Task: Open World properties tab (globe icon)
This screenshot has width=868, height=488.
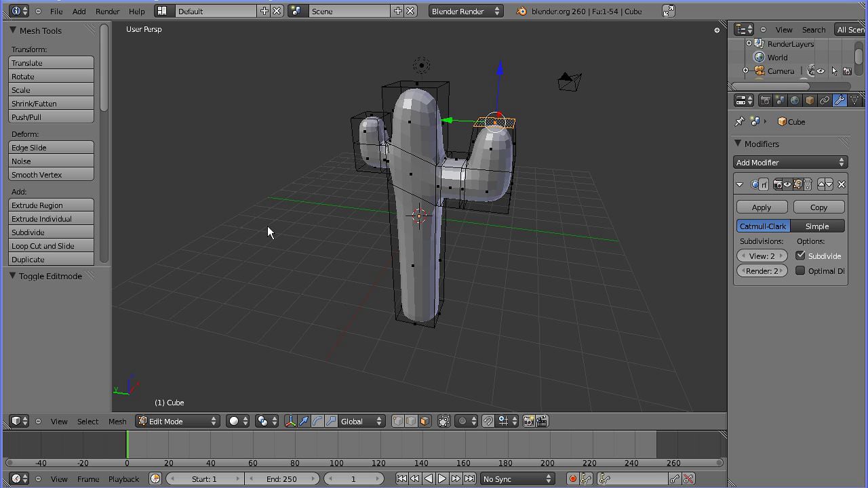Action: coord(795,100)
